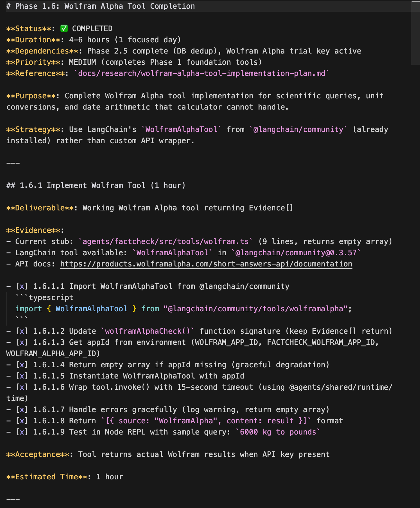
Task: Click the 'import' keyword in the code block
Action: pyautogui.click(x=29, y=309)
